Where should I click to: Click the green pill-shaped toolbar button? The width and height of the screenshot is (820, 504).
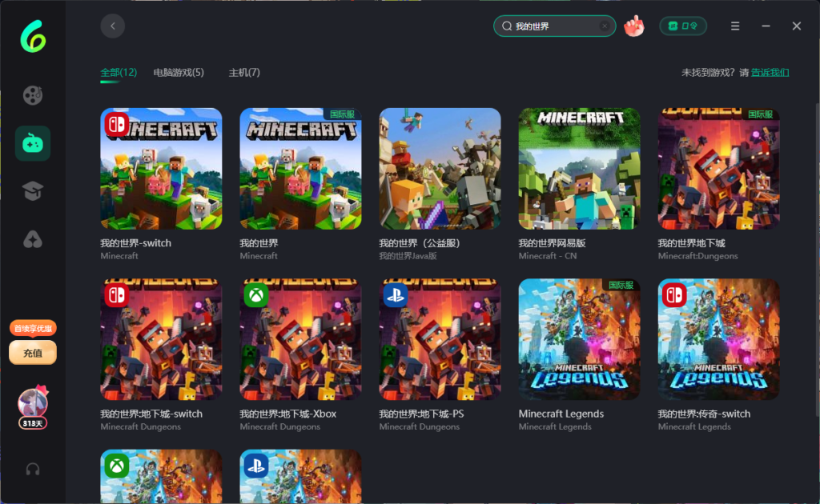point(683,26)
